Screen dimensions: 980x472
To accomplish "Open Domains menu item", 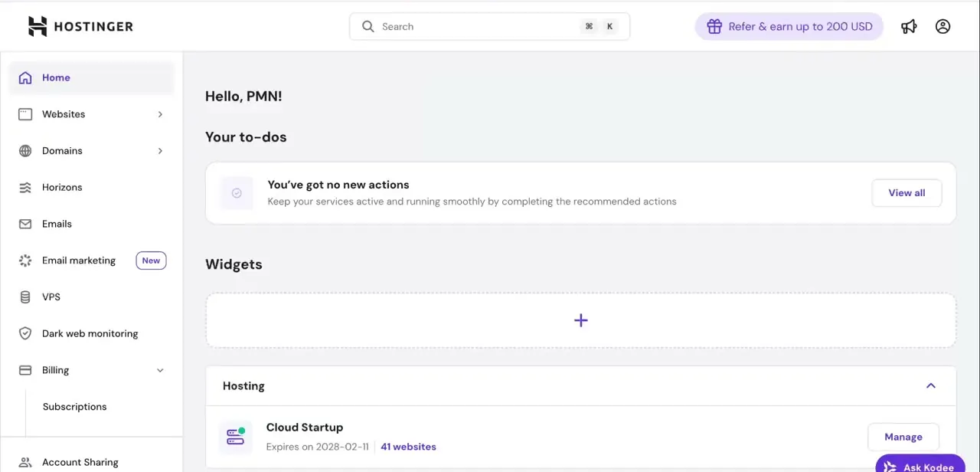I will click(x=91, y=151).
